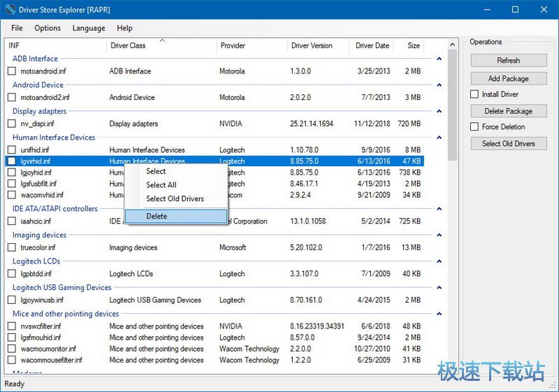Sort by the Size column header

(409, 45)
